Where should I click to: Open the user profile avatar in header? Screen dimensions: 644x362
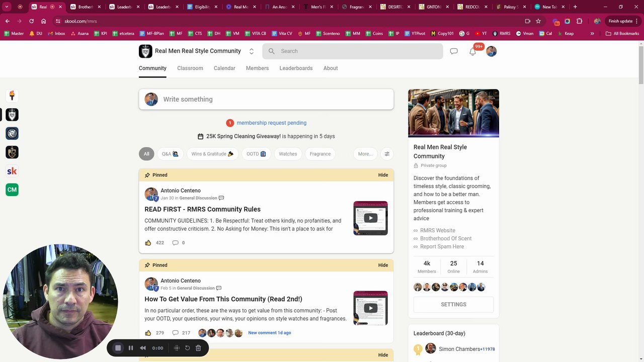(492, 51)
